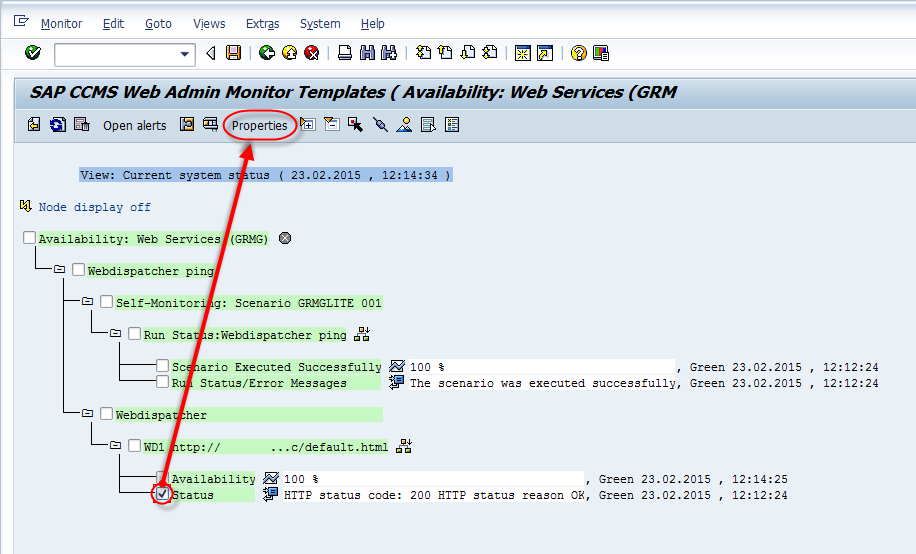Click the Expand subtree plus icon
The image size is (916, 554).
click(x=308, y=124)
